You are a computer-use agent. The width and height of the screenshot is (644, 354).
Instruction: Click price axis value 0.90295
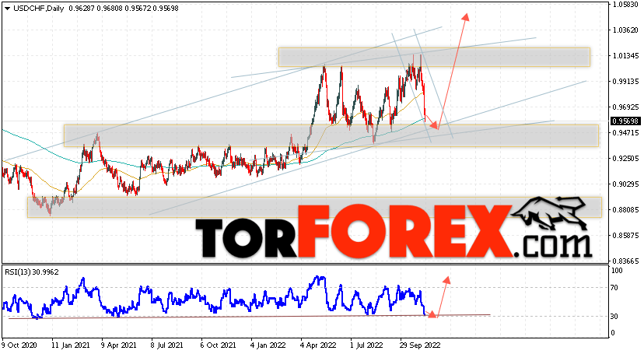tap(625, 184)
